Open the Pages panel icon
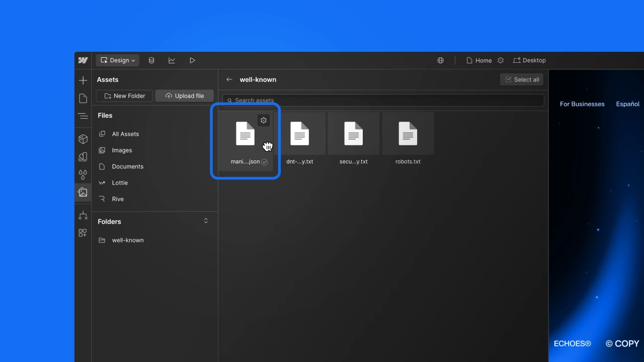Screen dimensions: 644x362 pyautogui.click(x=83, y=99)
